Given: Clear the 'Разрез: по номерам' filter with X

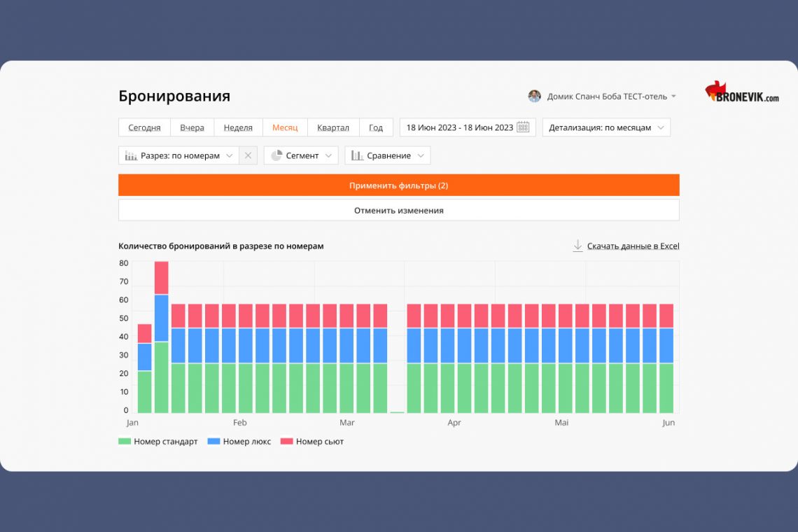Looking at the screenshot, I should [248, 155].
